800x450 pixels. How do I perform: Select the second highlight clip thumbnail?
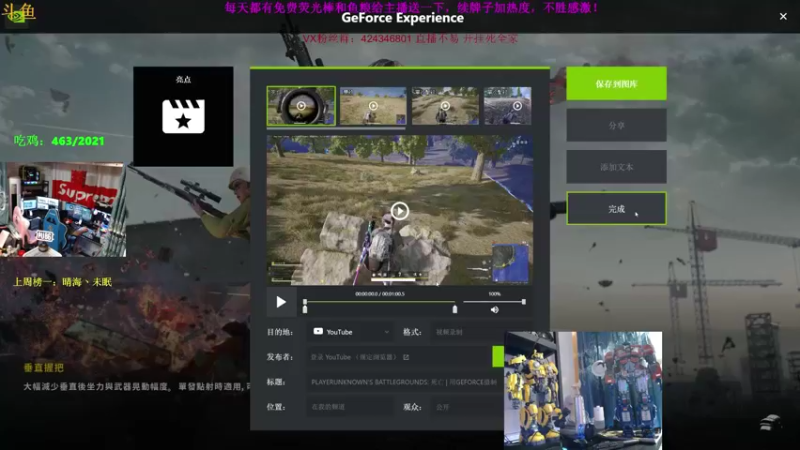pos(373,106)
